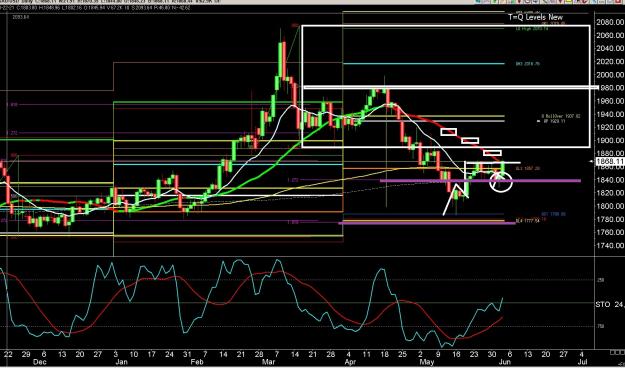Click the 1820.00 price axis label
This screenshot has width=625, height=368.
611,193
